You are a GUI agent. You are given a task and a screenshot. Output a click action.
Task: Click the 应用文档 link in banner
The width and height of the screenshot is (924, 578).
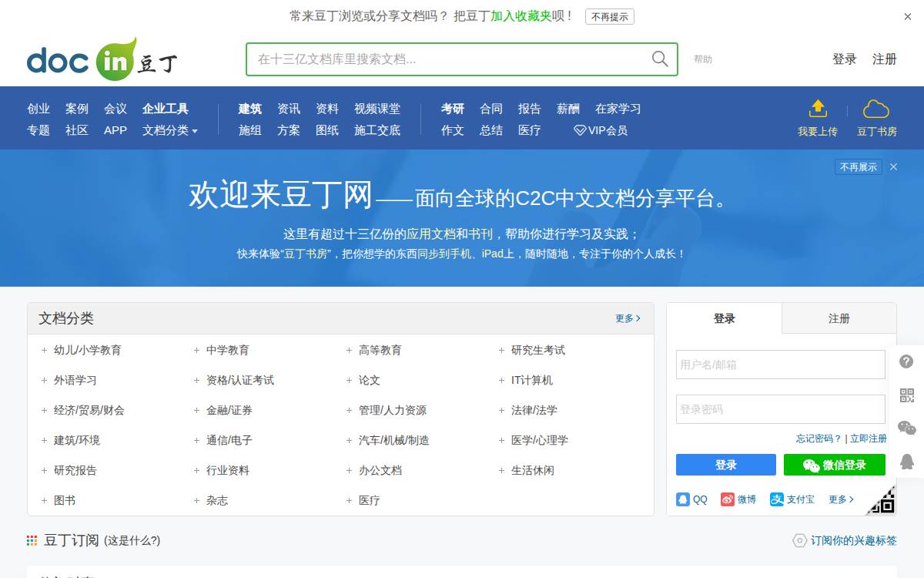point(431,234)
